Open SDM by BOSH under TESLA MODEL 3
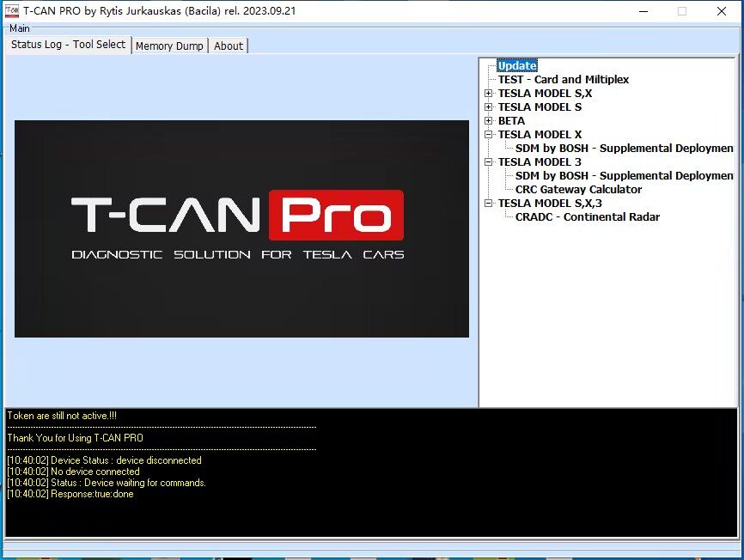The height and width of the screenshot is (560, 744). [624, 176]
